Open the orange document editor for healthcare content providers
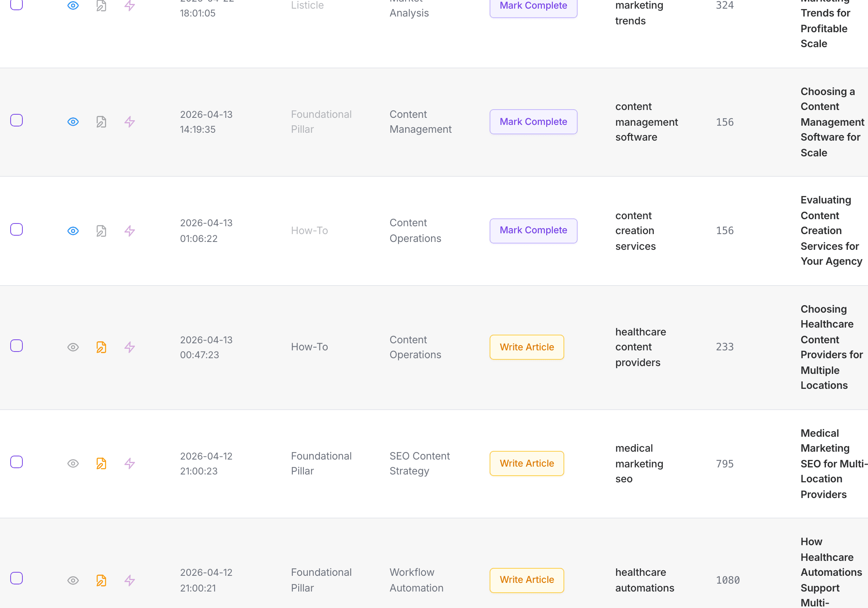 point(101,347)
